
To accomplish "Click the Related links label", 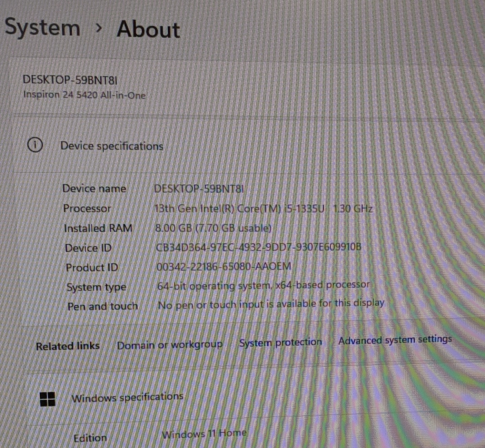I will pyautogui.click(x=68, y=346).
